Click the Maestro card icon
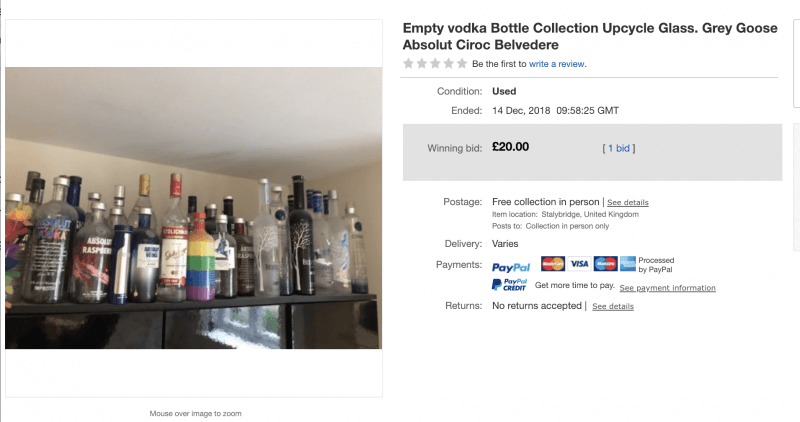800x422 pixels. [604, 264]
